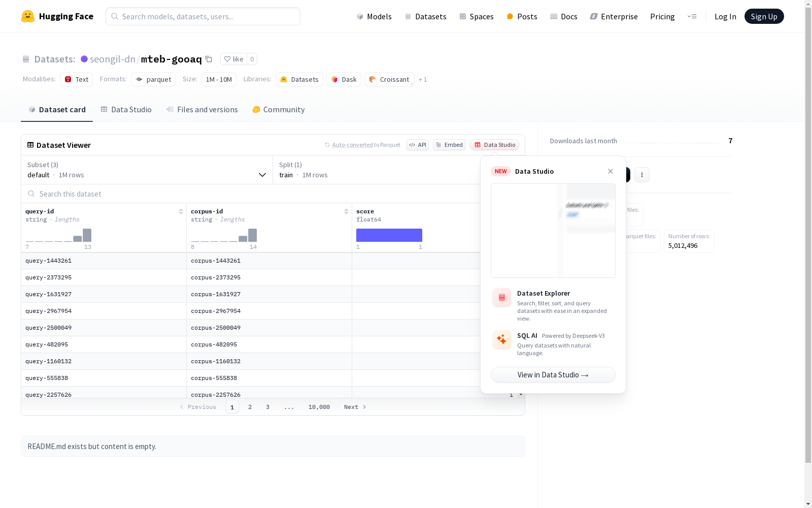
Task: Click the mteb-gooaq dataset name
Action: pyautogui.click(x=172, y=59)
